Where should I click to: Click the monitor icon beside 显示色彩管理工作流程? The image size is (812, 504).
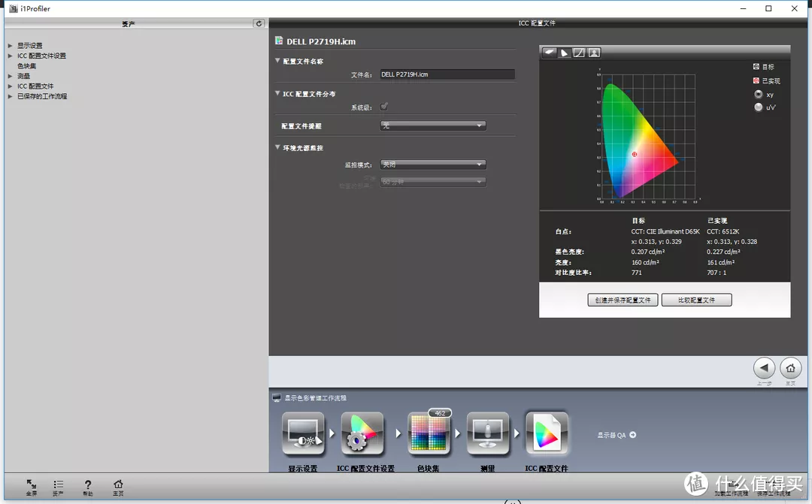[277, 398]
